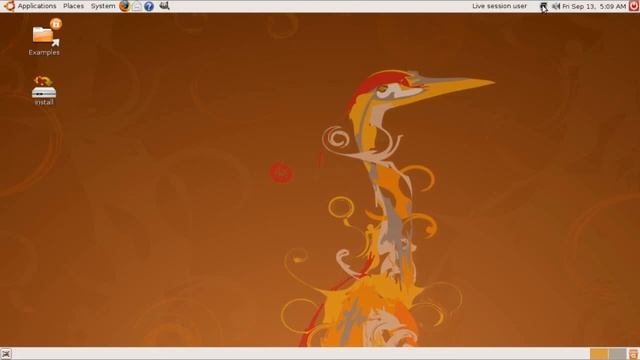Open the Applications menu
This screenshot has height=360, width=640.
point(37,6)
